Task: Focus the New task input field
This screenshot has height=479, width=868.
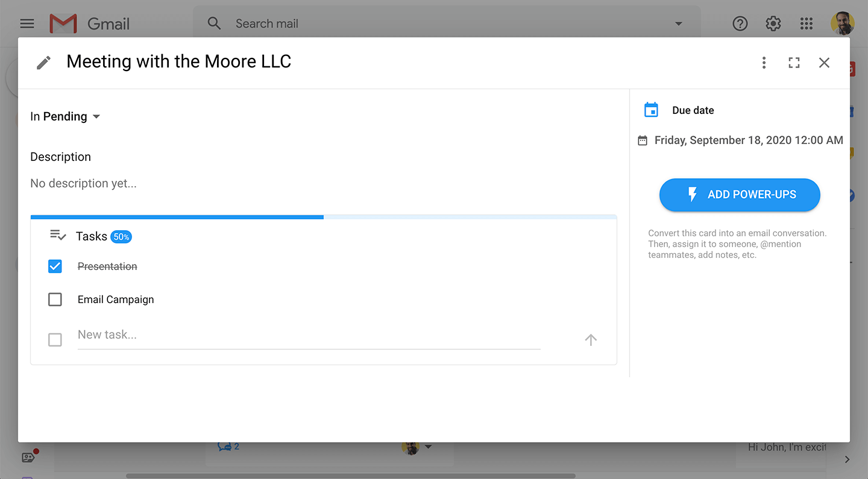Action: [309, 336]
